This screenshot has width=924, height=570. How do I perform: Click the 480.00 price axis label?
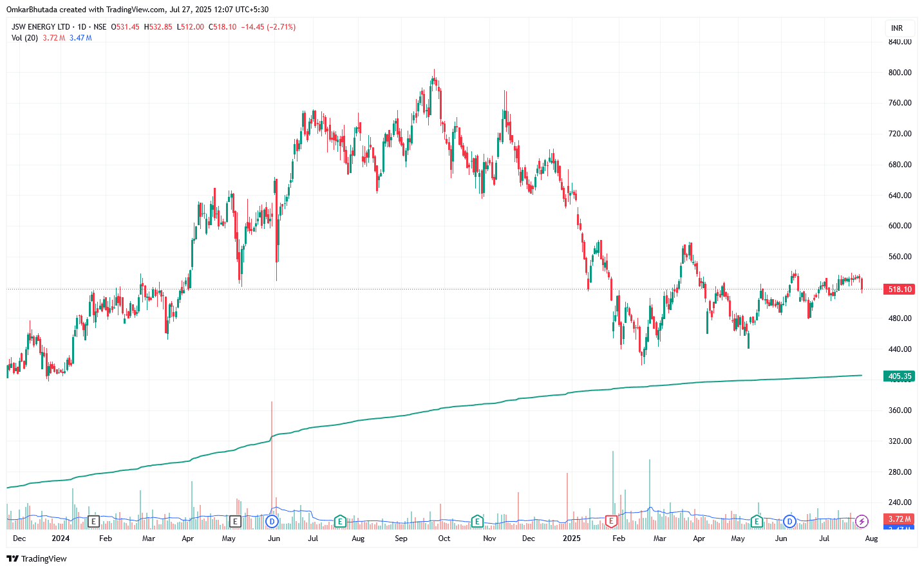[x=900, y=318]
